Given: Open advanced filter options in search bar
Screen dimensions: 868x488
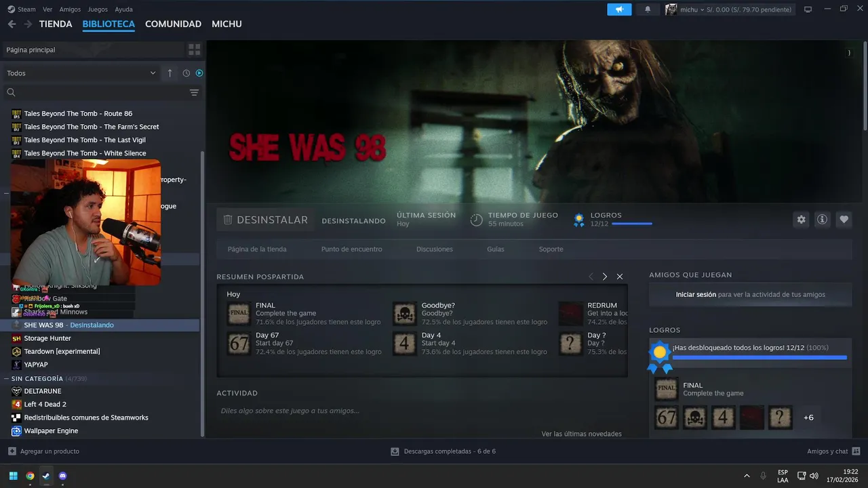Looking at the screenshot, I should (194, 92).
